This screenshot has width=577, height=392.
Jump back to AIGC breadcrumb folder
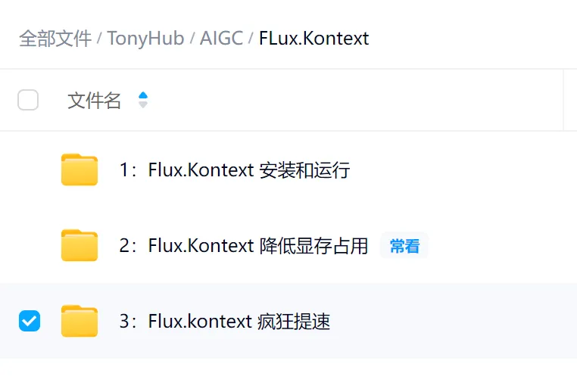point(221,39)
